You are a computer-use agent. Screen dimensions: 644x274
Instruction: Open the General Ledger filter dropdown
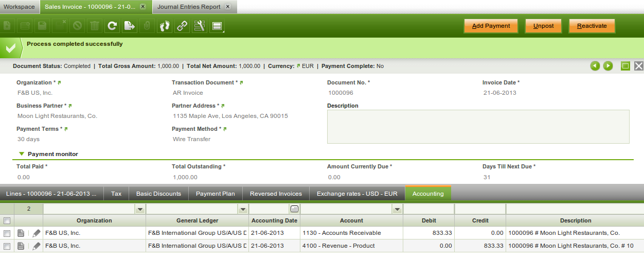(x=242, y=209)
